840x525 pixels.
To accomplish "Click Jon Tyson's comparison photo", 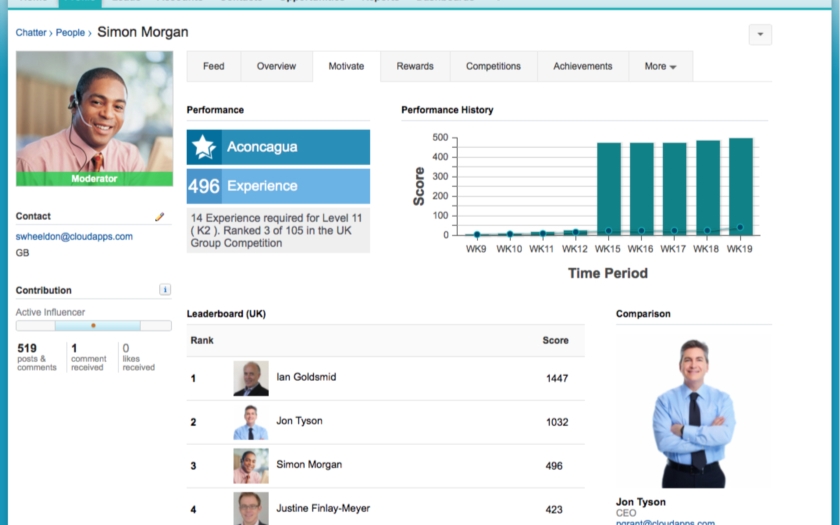I will click(693, 413).
